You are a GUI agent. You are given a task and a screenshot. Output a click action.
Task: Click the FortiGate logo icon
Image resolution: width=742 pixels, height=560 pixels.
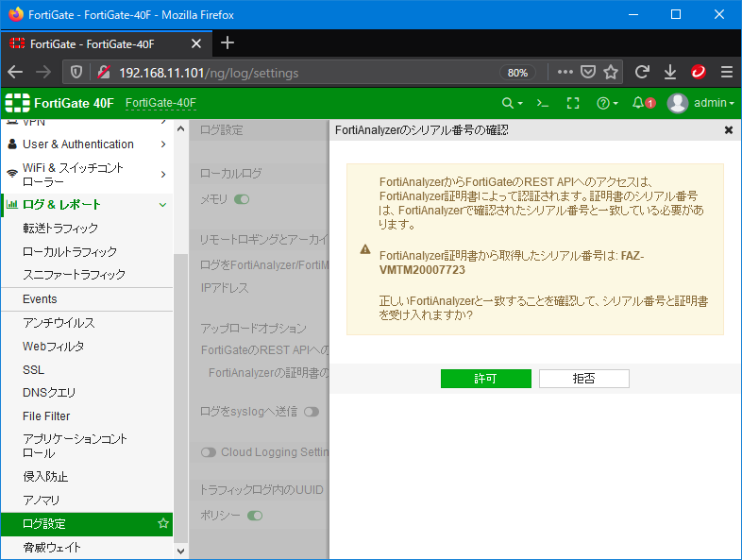pos(17,103)
